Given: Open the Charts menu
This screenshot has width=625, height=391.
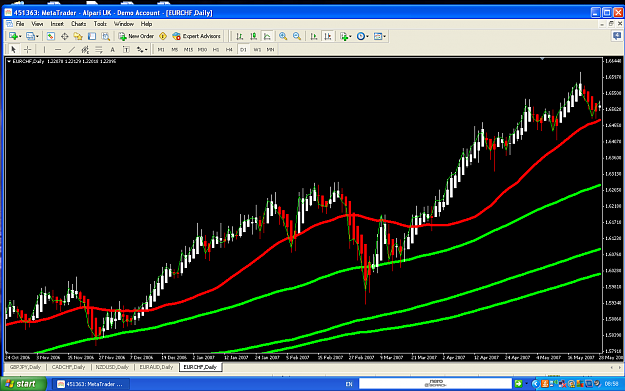Looking at the screenshot, I should (x=79, y=24).
